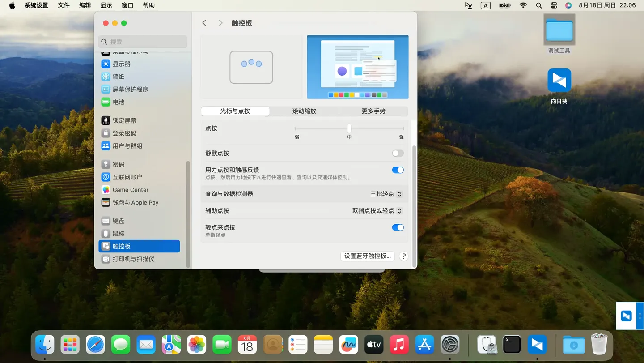Open 钱包与 Apple Pay settings
This screenshot has height=363, width=644.
(x=135, y=202)
